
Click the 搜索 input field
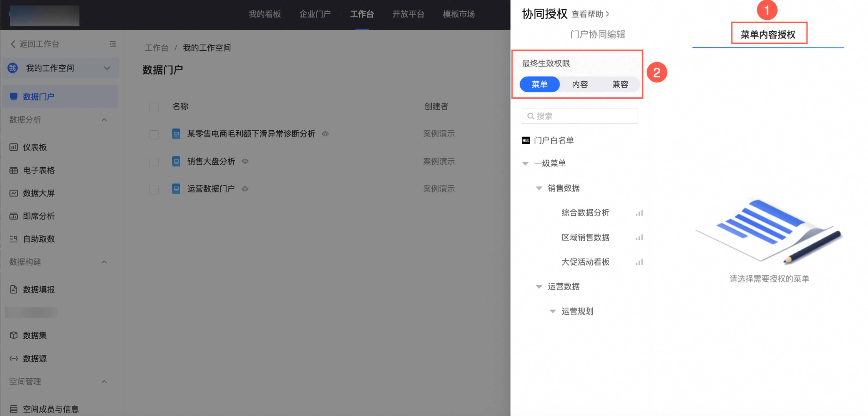(580, 116)
